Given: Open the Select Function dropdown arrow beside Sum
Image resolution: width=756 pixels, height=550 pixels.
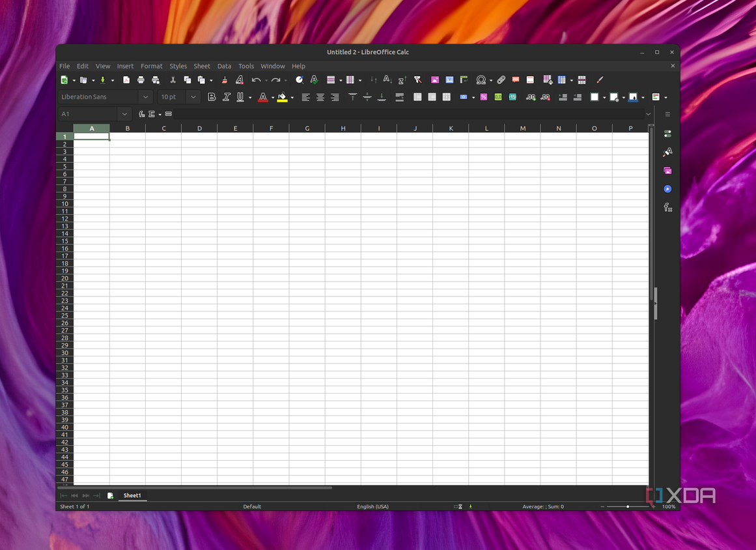Looking at the screenshot, I should tap(160, 114).
